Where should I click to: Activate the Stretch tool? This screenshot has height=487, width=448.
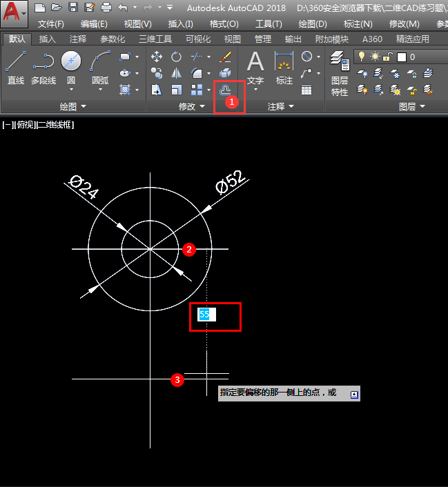click(x=157, y=90)
